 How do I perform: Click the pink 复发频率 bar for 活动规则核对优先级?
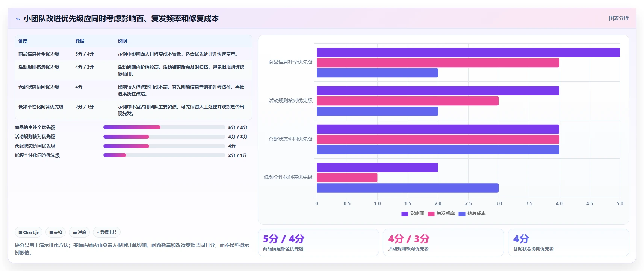408,101
